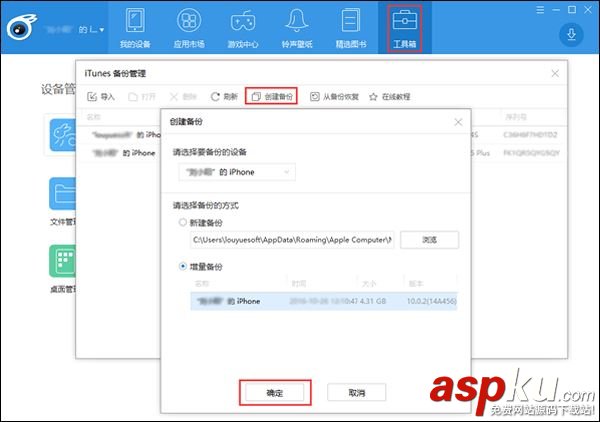Viewport: 600px width, 422px height.
Task: Select the 4.31 GB iPhone backup row
Action: (324, 301)
